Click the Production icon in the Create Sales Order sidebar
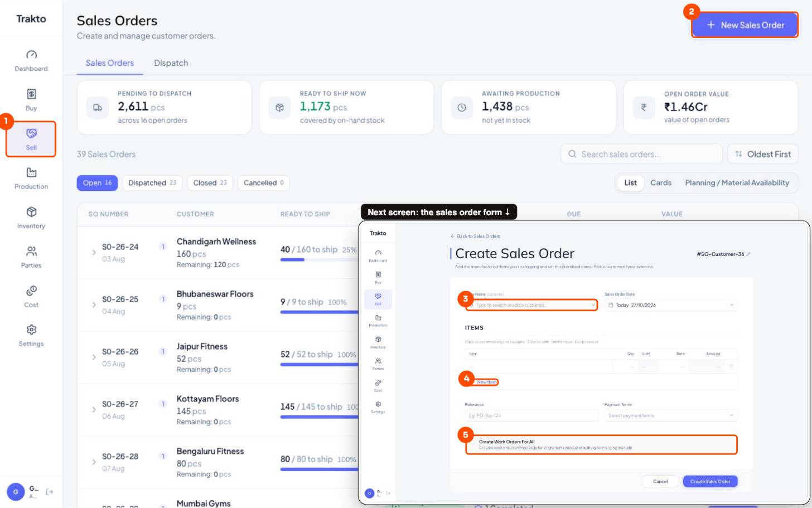 click(x=378, y=318)
